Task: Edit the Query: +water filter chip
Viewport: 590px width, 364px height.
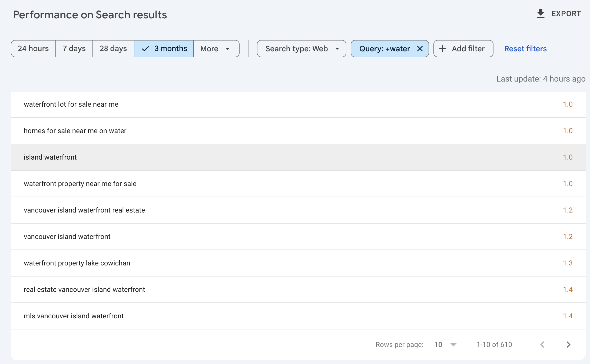Action: coord(384,49)
